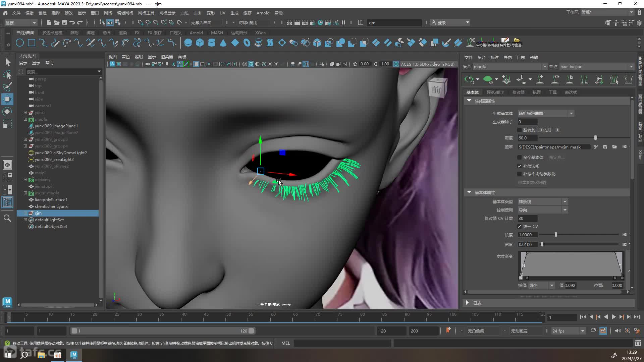
Task: Toggle timeline loop playback icon
Action: [x=593, y=330]
